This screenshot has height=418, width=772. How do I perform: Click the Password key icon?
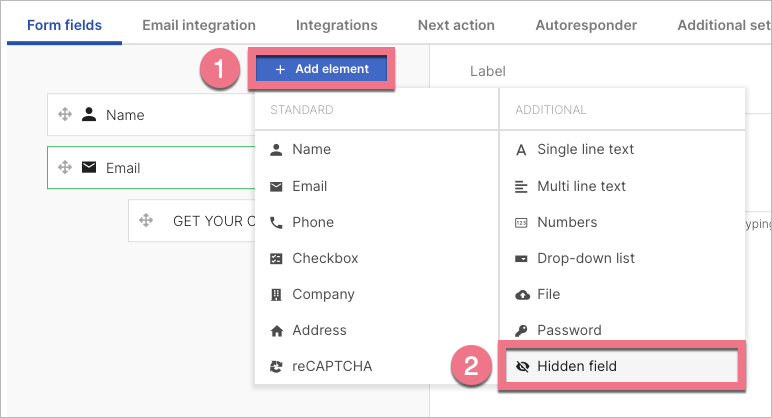pos(521,331)
